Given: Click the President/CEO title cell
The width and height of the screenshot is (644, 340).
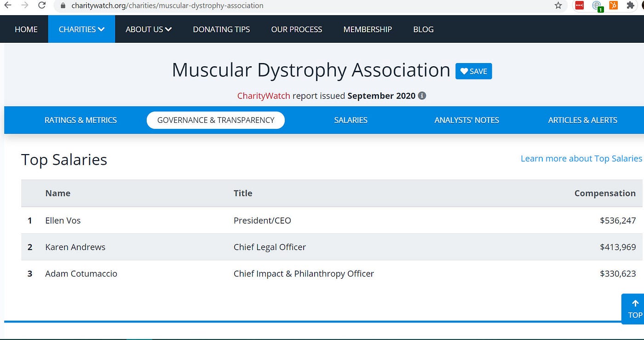Looking at the screenshot, I should pyautogui.click(x=262, y=220).
